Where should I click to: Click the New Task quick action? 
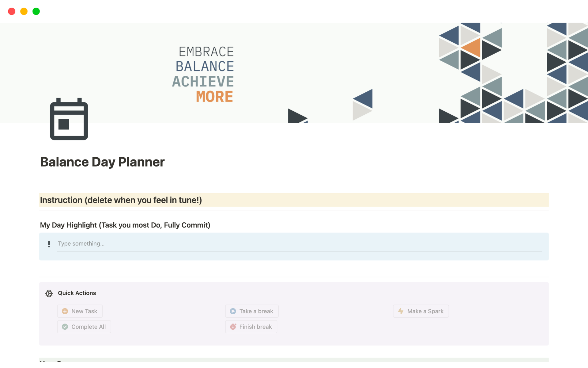tap(80, 311)
